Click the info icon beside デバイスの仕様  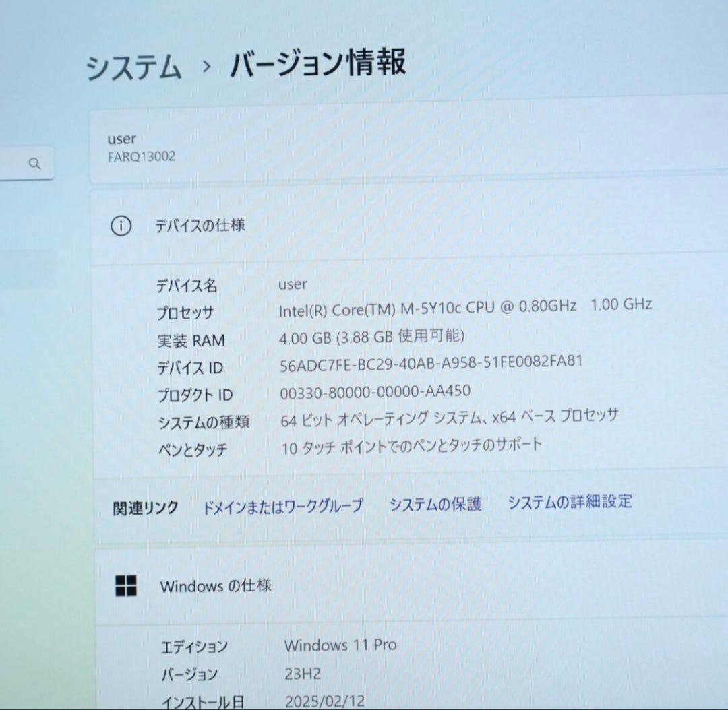pos(121,226)
